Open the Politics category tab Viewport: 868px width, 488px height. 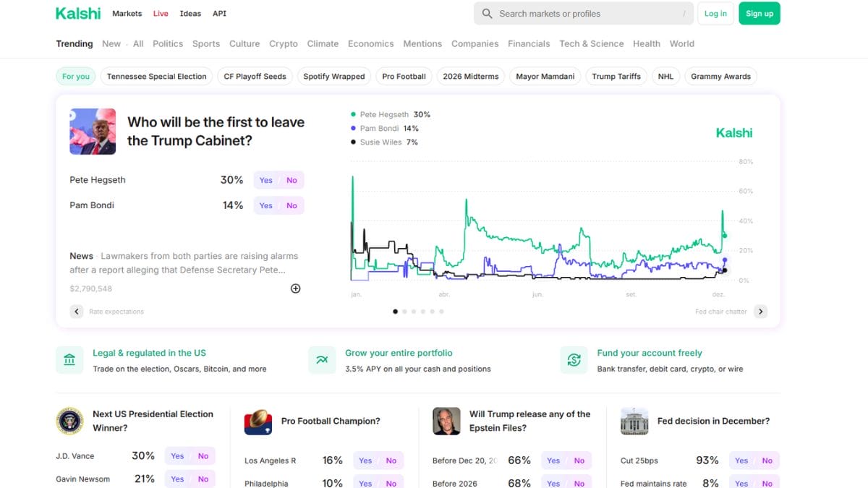click(168, 44)
